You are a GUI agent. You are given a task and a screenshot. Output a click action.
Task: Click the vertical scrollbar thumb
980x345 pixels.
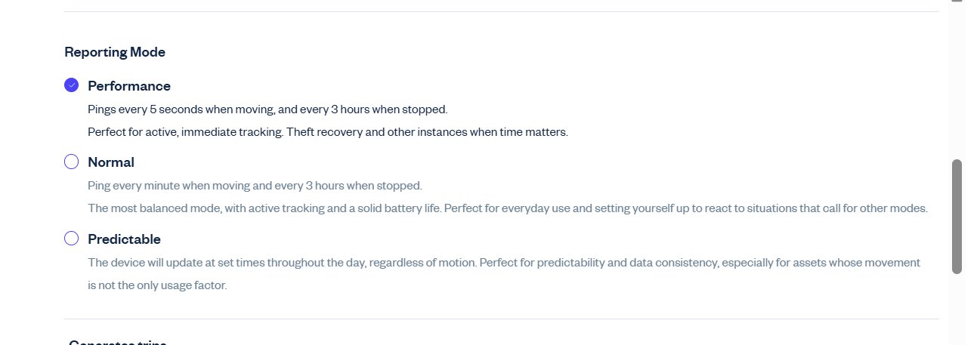pos(957,216)
